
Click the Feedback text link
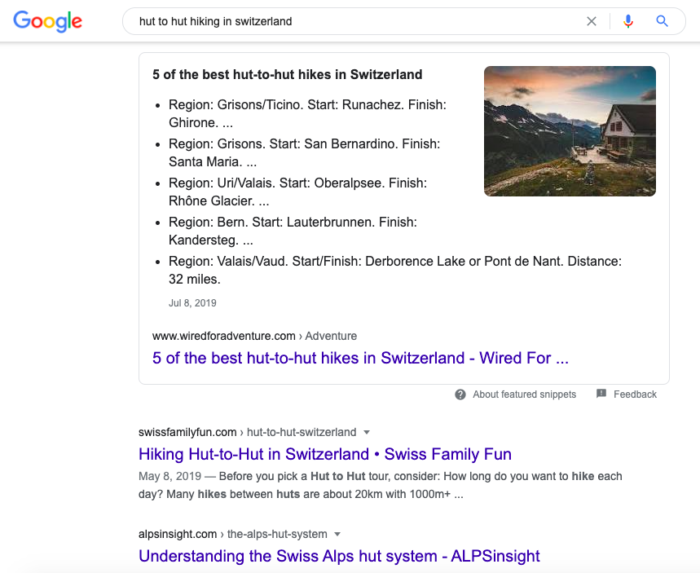(635, 394)
